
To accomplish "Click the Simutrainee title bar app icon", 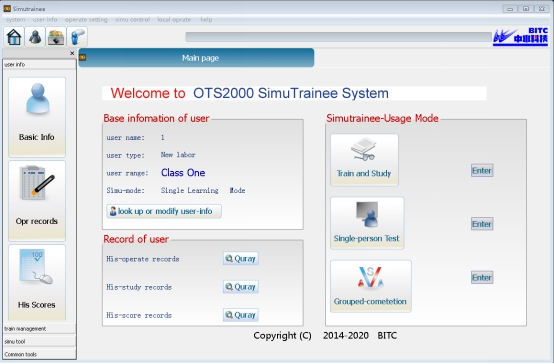I will [x=7, y=8].
